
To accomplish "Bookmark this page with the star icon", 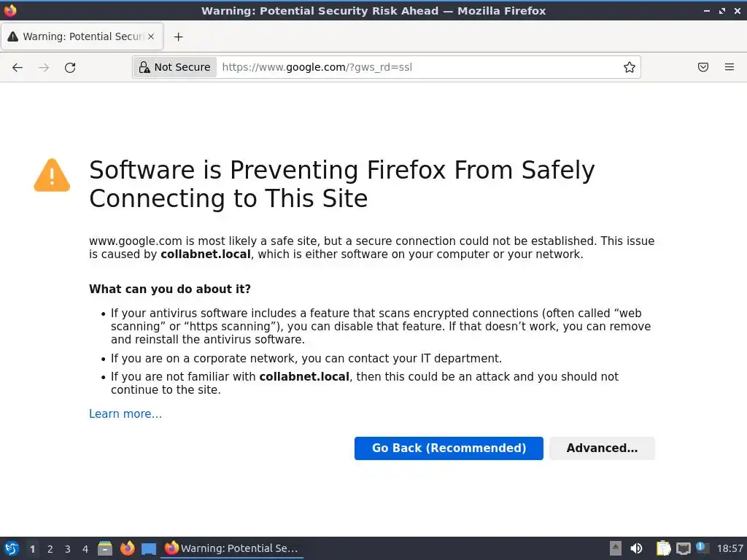I will [x=630, y=67].
